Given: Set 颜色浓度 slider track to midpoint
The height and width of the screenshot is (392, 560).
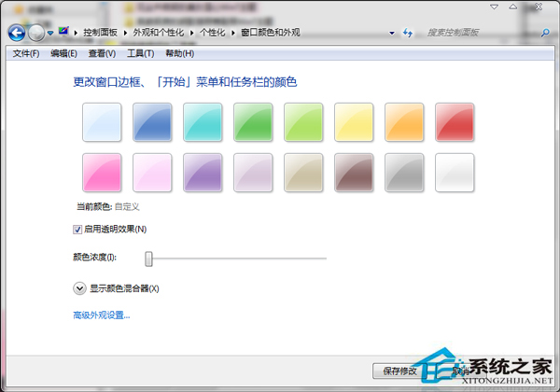Looking at the screenshot, I should 238,259.
